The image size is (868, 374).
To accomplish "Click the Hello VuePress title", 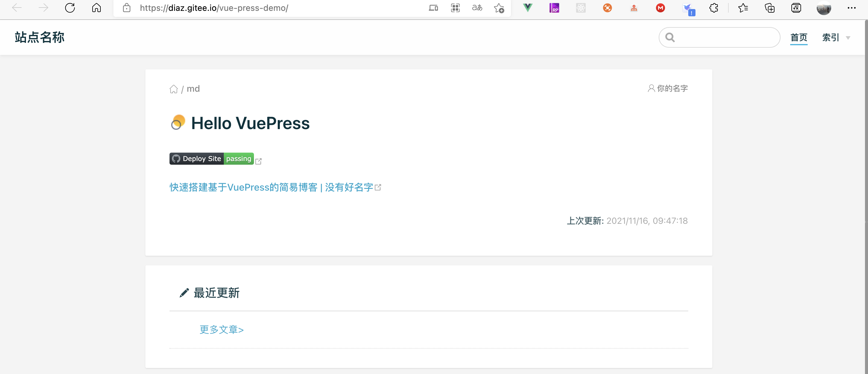I will (x=250, y=123).
